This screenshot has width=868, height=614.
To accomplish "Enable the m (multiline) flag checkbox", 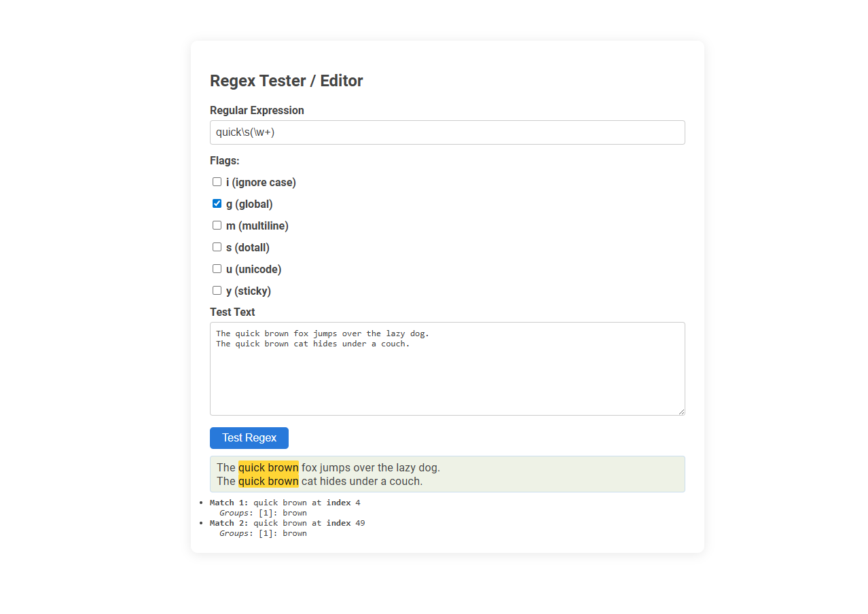I will [217, 225].
